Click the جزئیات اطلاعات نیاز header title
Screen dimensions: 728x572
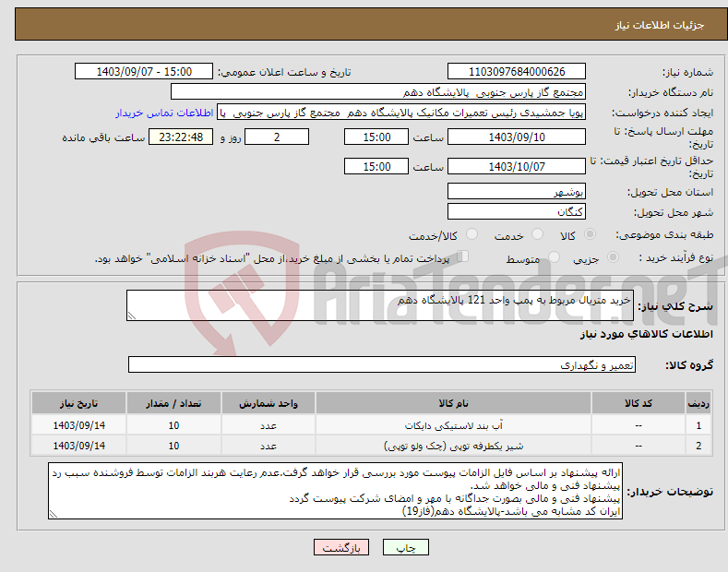pos(660,25)
